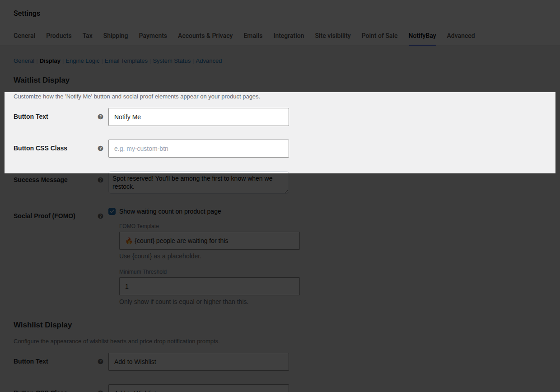Open the General settings tab
This screenshot has width=560, height=392.
[x=24, y=36]
